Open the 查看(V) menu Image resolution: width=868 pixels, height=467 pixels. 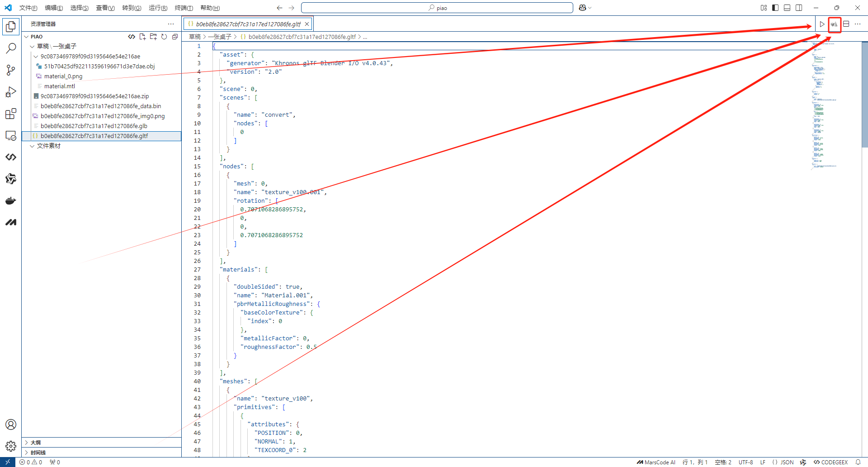point(105,8)
